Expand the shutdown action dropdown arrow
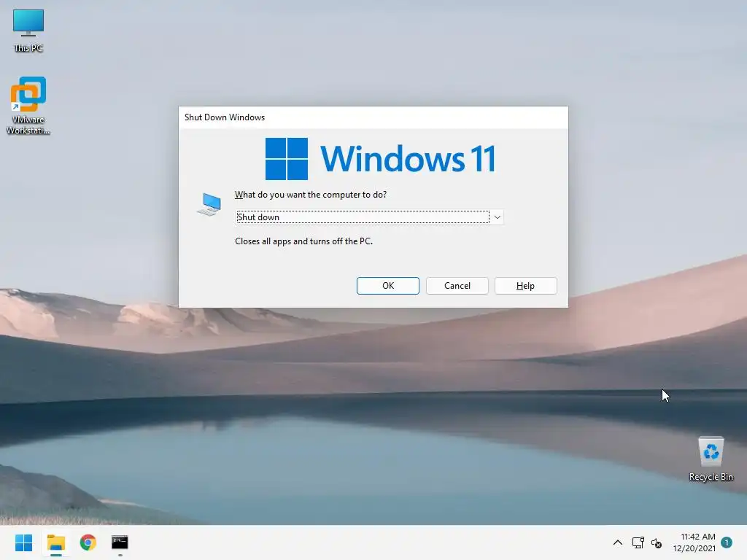747x560 pixels. point(497,217)
